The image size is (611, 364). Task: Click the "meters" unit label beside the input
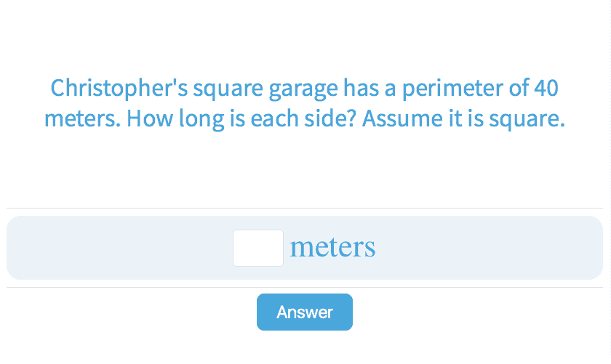(332, 248)
